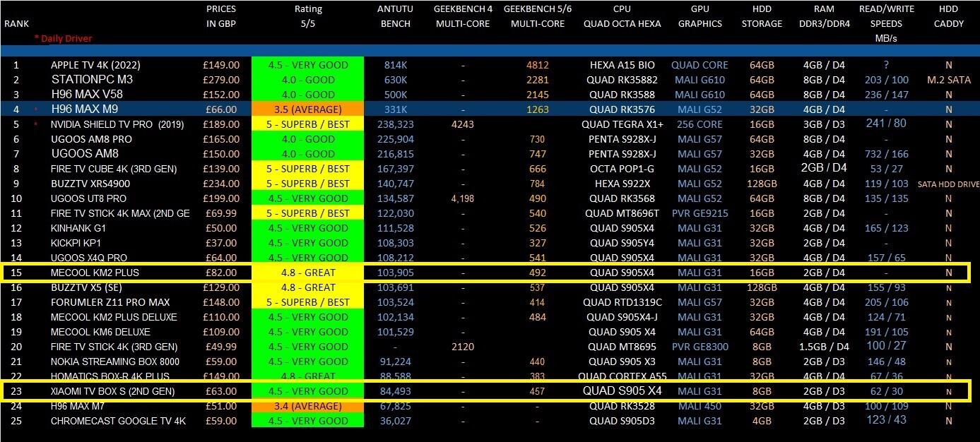Select the "OCTA POP1-G" CPU cell
Image resolution: width=980 pixels, height=442 pixels.
click(x=622, y=169)
